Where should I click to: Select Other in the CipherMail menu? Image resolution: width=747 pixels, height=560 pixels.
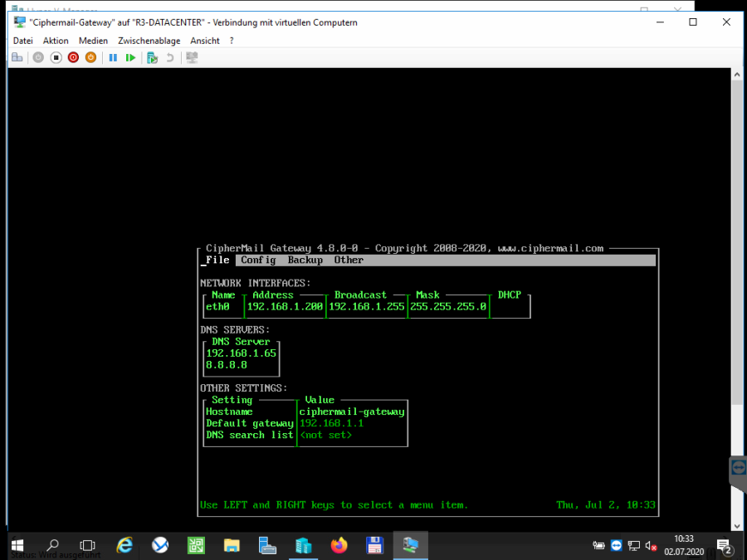coord(349,261)
